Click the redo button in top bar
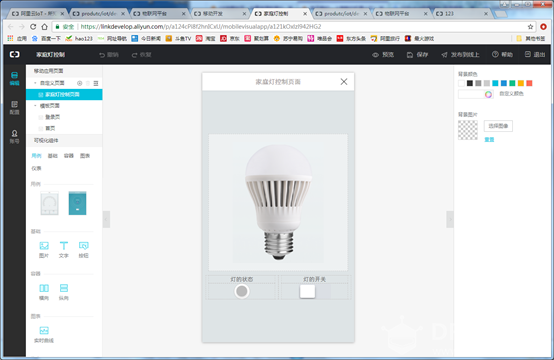This screenshot has height=360, width=554. point(141,55)
